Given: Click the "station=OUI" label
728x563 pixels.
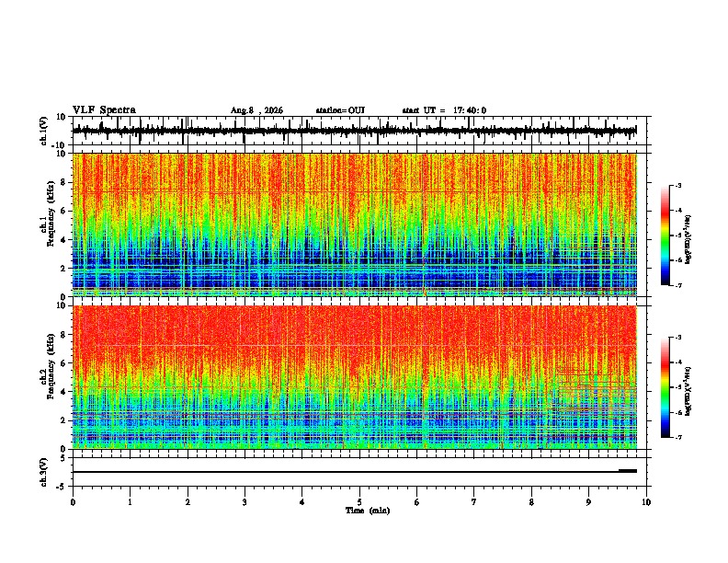Looking at the screenshot, I should [x=340, y=110].
